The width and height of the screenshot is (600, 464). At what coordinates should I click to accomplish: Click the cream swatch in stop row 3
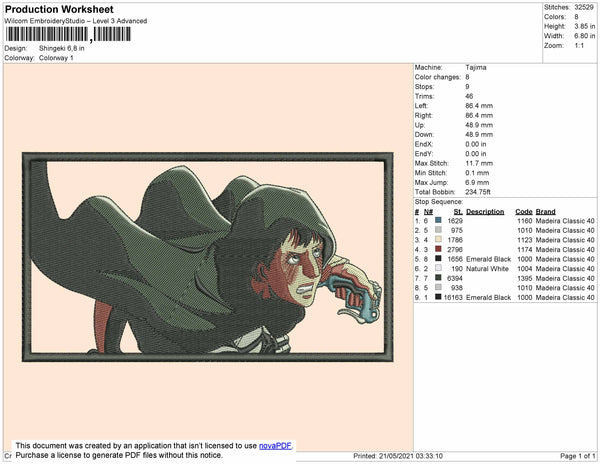pyautogui.click(x=438, y=239)
